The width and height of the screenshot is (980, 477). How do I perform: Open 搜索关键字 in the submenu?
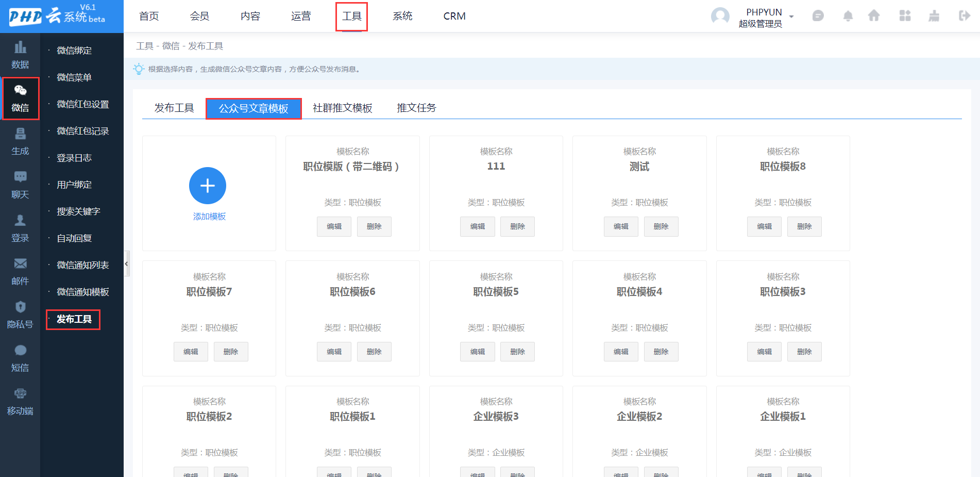(x=78, y=211)
